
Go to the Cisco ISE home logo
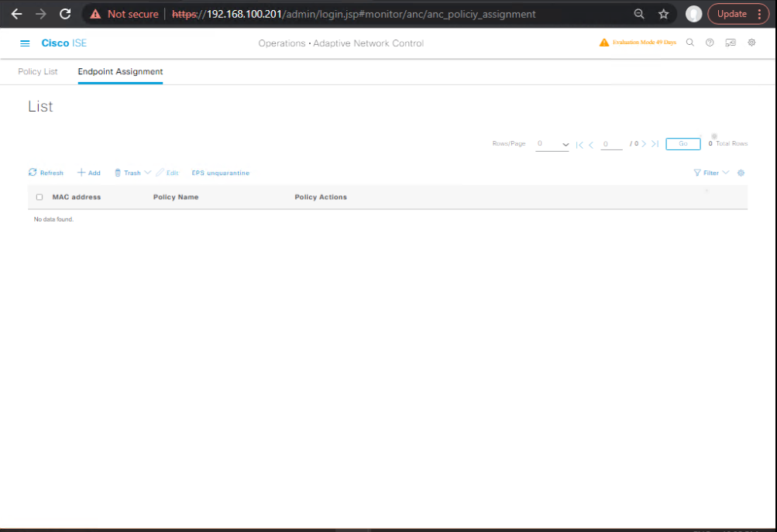(x=64, y=43)
